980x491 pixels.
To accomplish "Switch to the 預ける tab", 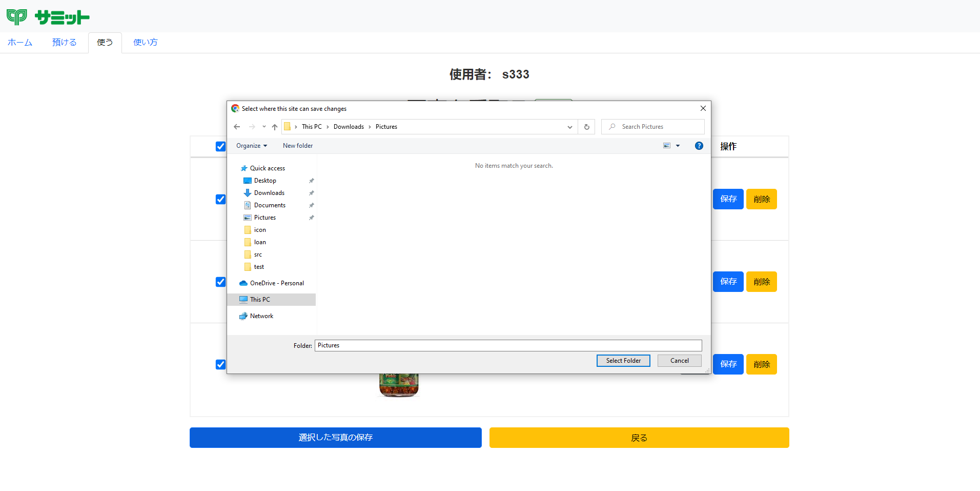I will 64,43.
